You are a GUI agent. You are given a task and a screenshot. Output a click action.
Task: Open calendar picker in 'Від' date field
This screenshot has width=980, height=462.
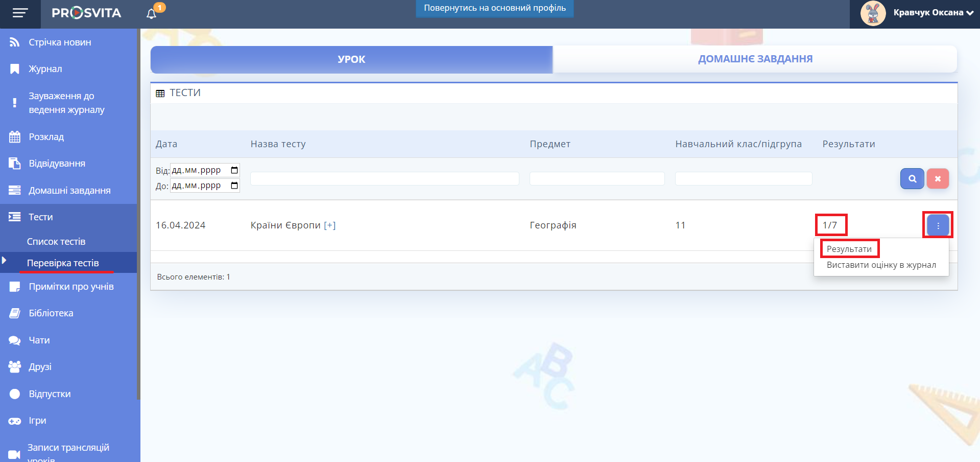[x=234, y=170]
